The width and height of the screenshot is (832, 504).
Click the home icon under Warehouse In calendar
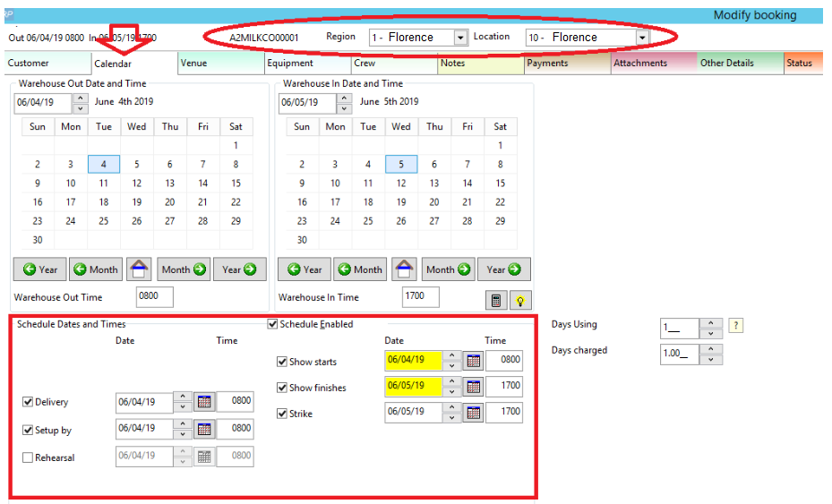404,269
